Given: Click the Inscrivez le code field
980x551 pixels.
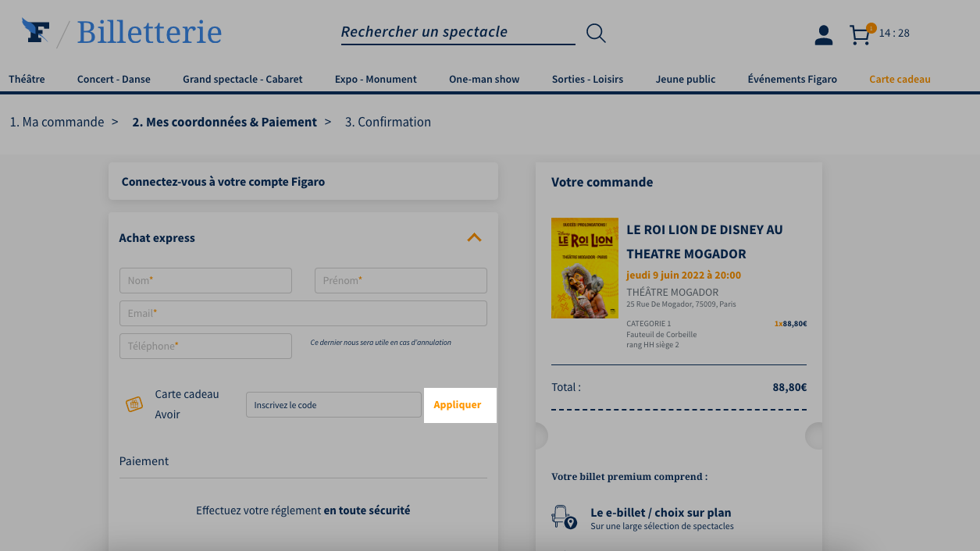Looking at the screenshot, I should tap(333, 405).
